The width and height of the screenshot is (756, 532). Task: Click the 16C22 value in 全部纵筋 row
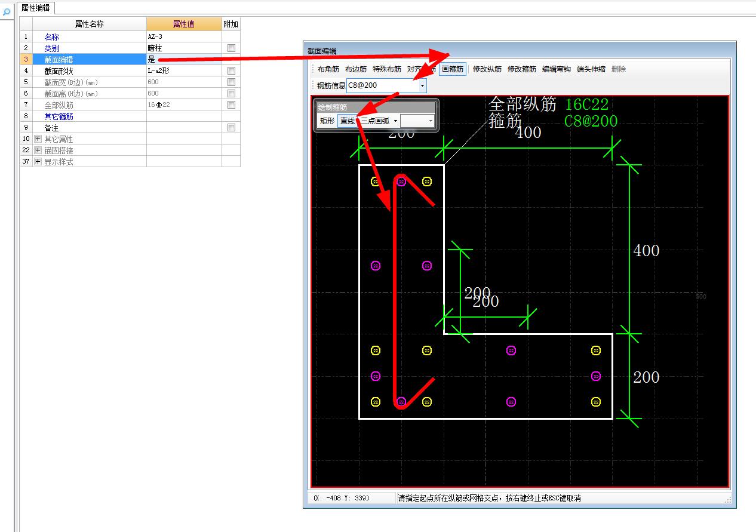click(x=184, y=104)
